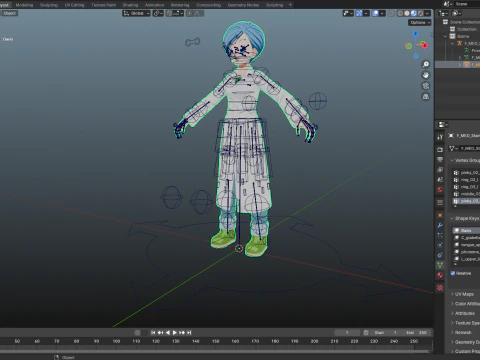Viewport: 480px width, 360px height.
Task: Select wireframe viewport shading
Action: [x=400, y=13]
